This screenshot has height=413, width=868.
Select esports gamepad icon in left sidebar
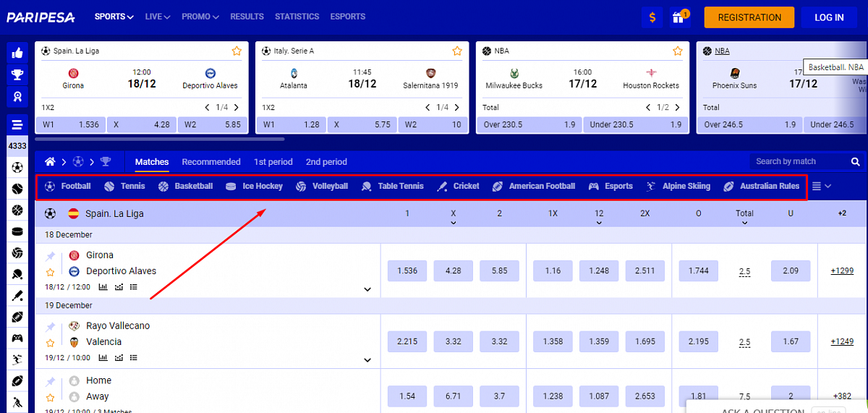pyautogui.click(x=17, y=338)
